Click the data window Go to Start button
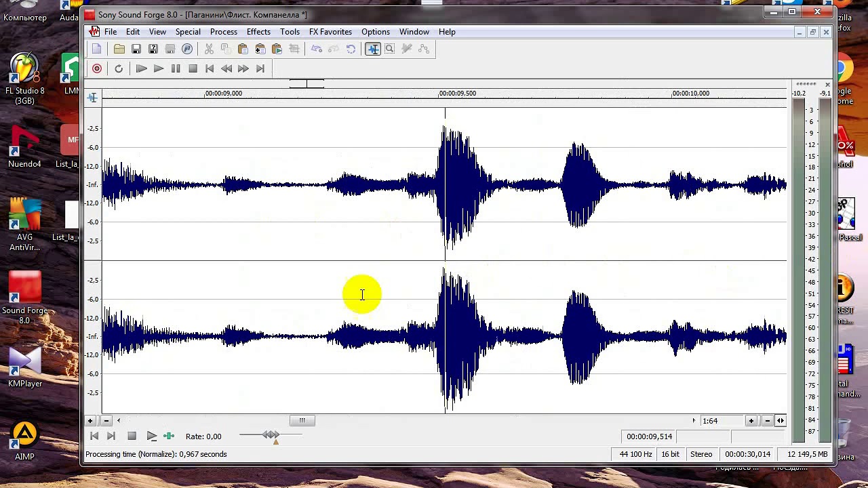Screen dimensions: 868x488 click(94, 436)
